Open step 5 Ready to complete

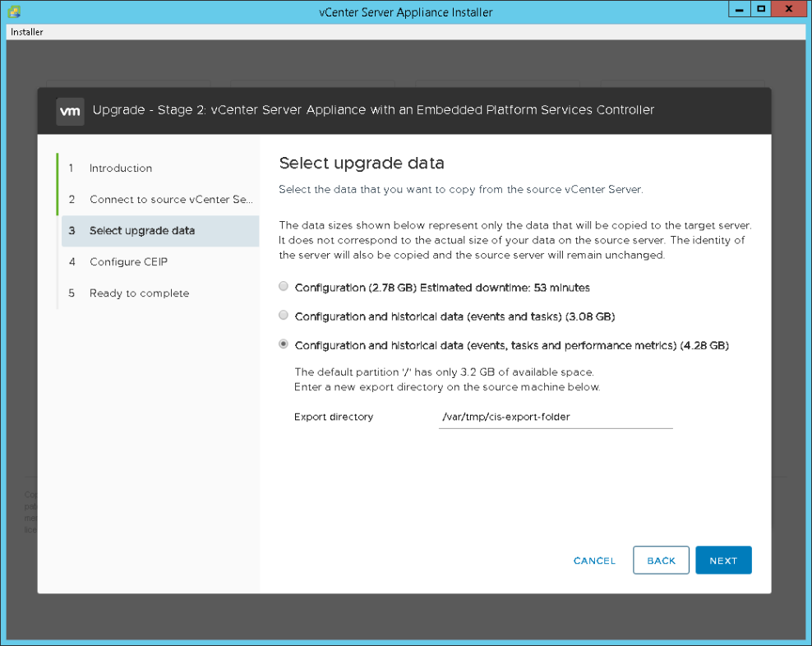(x=160, y=293)
